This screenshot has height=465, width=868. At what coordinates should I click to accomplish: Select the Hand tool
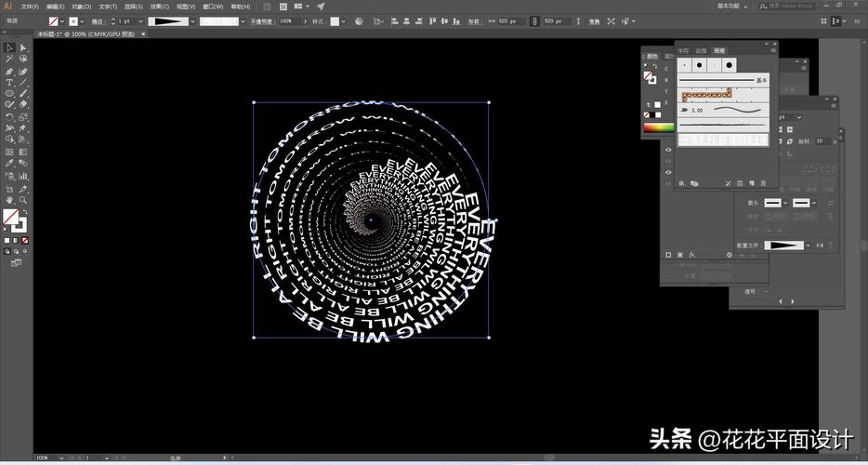[9, 200]
